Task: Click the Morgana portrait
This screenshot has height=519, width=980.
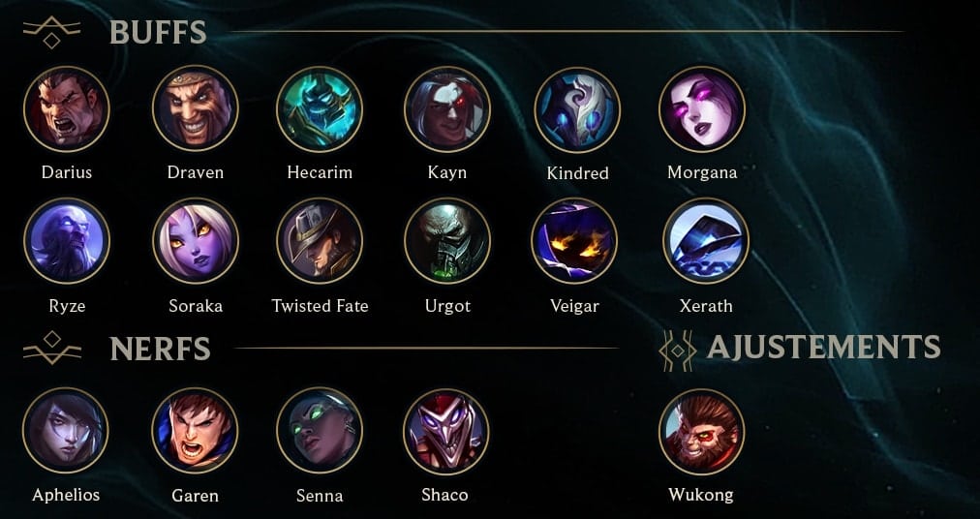Action: pyautogui.click(x=701, y=108)
